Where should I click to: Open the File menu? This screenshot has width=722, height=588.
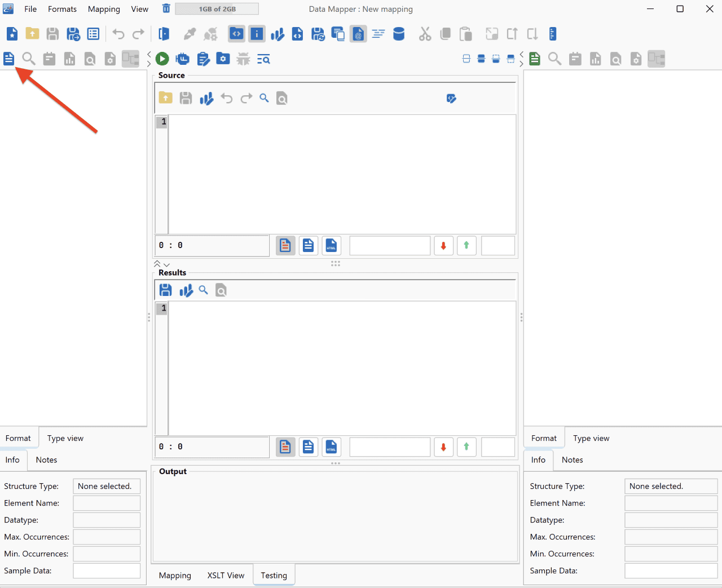(30, 9)
